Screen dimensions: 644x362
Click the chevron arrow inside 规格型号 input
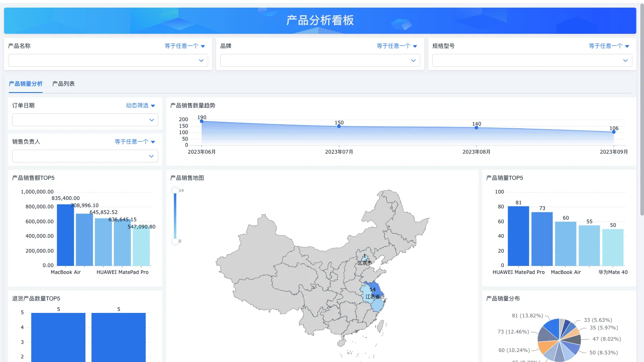(x=625, y=60)
